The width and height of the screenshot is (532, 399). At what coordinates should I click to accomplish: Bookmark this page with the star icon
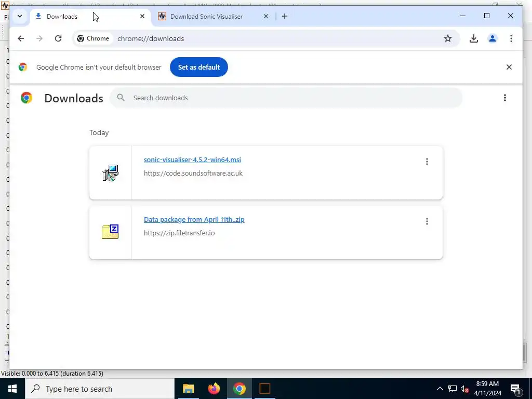click(x=448, y=38)
